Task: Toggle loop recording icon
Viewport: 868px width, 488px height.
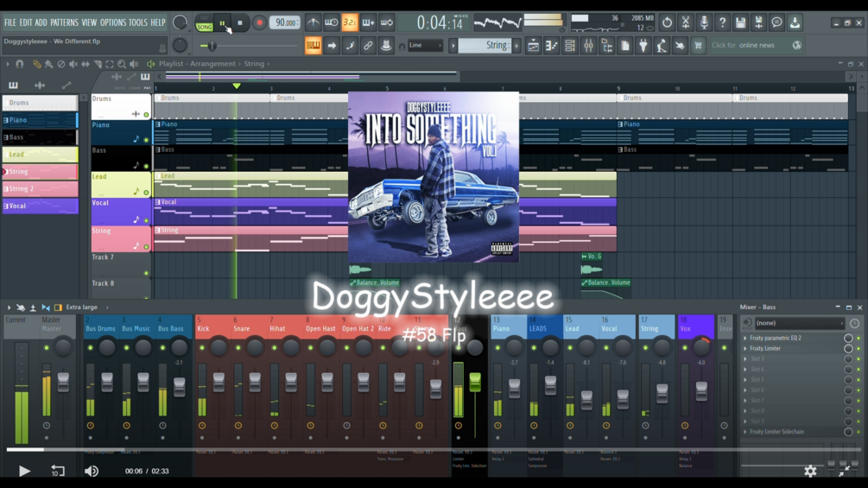Action: coord(387,22)
